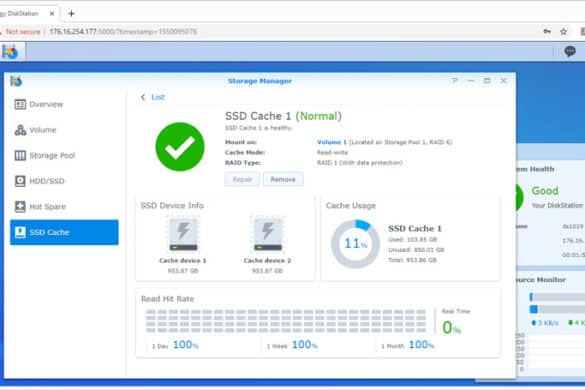Open the HDD/SSD section
Image resolution: width=585 pixels, height=390 pixels.
click(x=64, y=181)
